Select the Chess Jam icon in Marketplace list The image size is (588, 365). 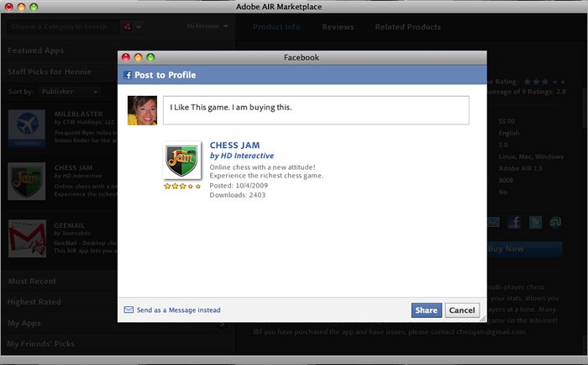click(27, 181)
